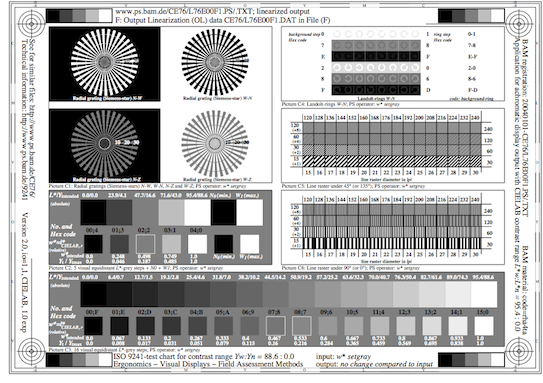The image size is (543, 383).
Task: Pick the small swatch under 12;3 in 16-step row
Action: (x=406, y=326)
